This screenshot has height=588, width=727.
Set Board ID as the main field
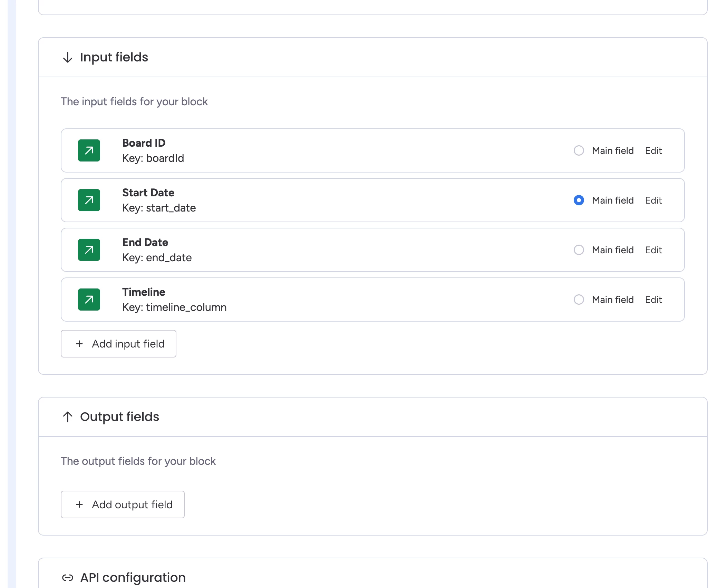579,150
